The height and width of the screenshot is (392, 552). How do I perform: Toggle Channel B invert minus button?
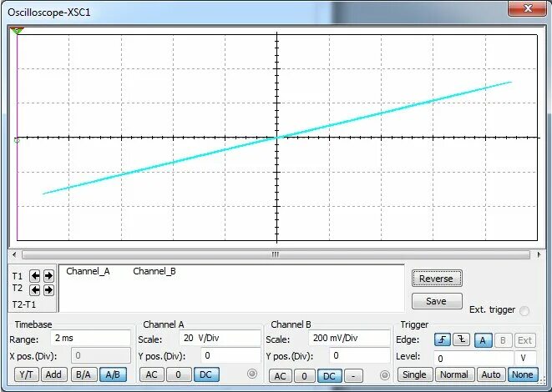click(353, 376)
